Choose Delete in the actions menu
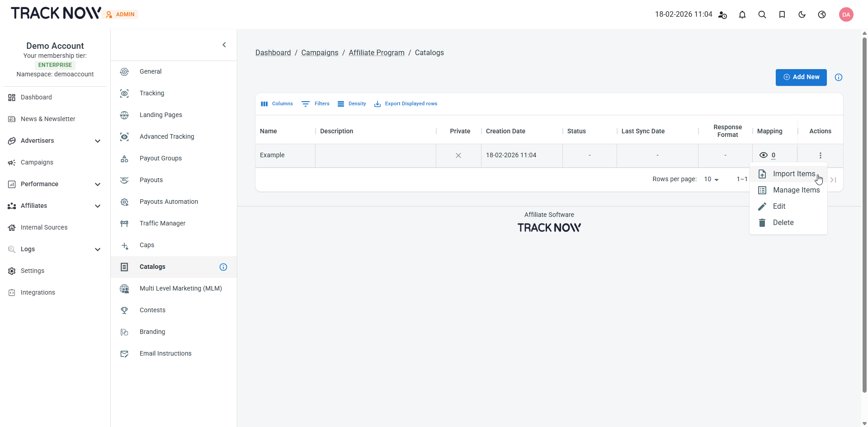The image size is (868, 427). pos(783,223)
